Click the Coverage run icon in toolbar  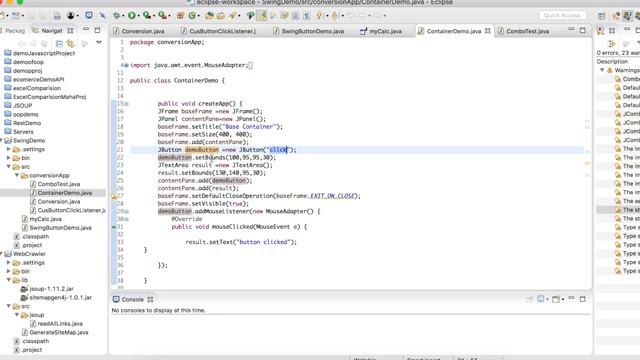[x=147, y=16]
